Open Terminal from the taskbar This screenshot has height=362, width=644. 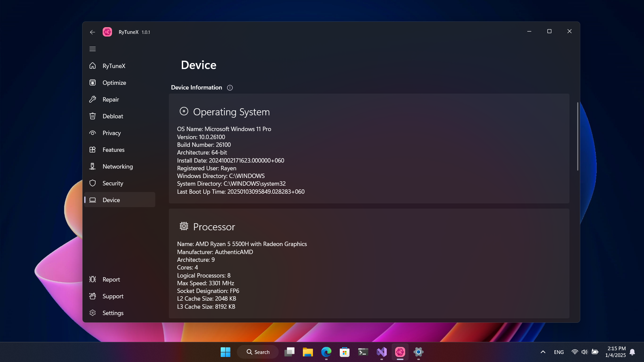click(363, 352)
